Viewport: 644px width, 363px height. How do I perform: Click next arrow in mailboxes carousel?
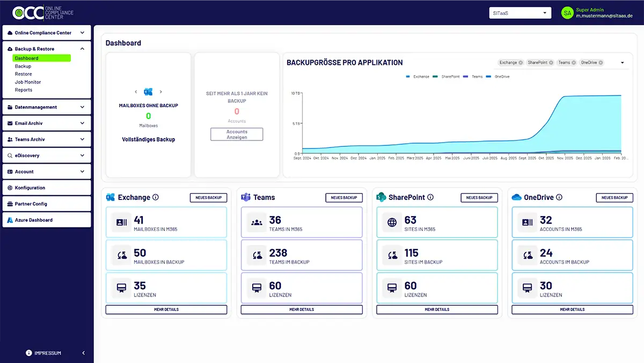[x=161, y=92]
